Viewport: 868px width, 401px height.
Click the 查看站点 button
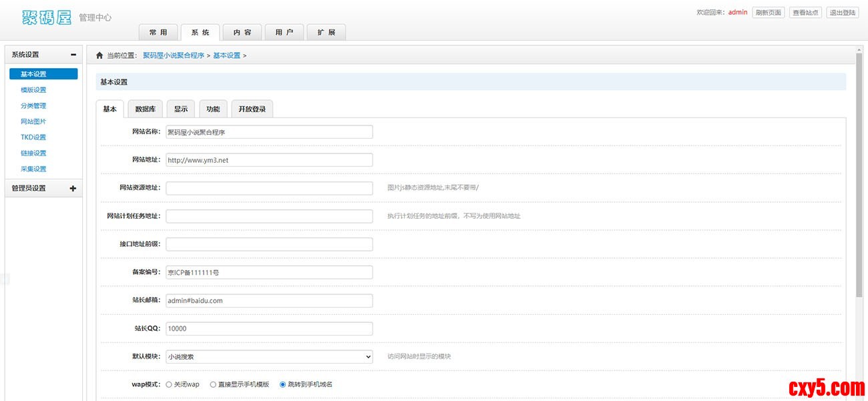click(x=805, y=13)
